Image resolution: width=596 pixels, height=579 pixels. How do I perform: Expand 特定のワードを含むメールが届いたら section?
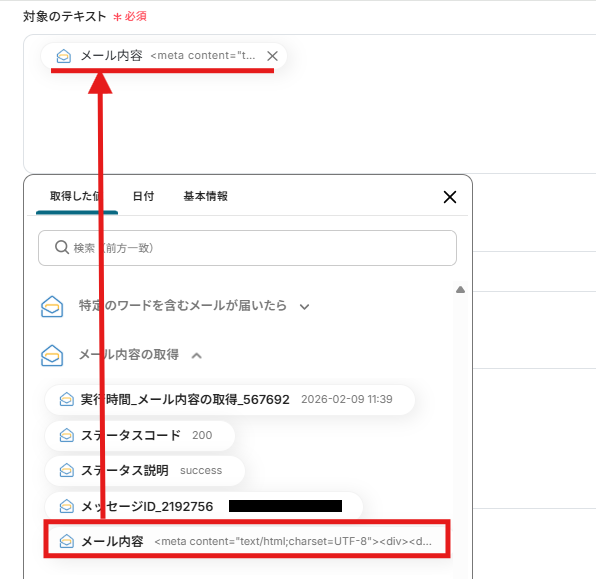(x=304, y=306)
